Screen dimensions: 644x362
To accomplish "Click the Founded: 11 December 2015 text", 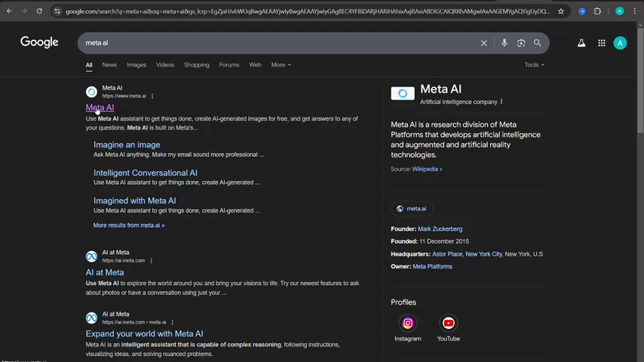I will coord(430,241).
